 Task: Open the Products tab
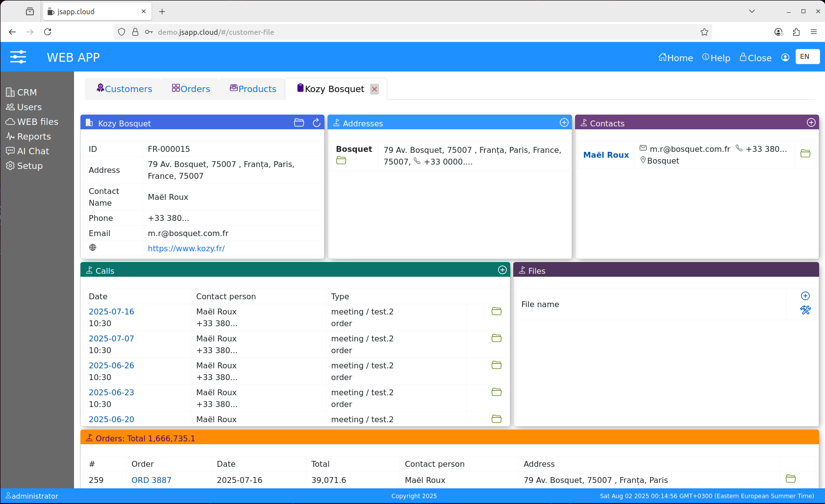[x=253, y=89]
